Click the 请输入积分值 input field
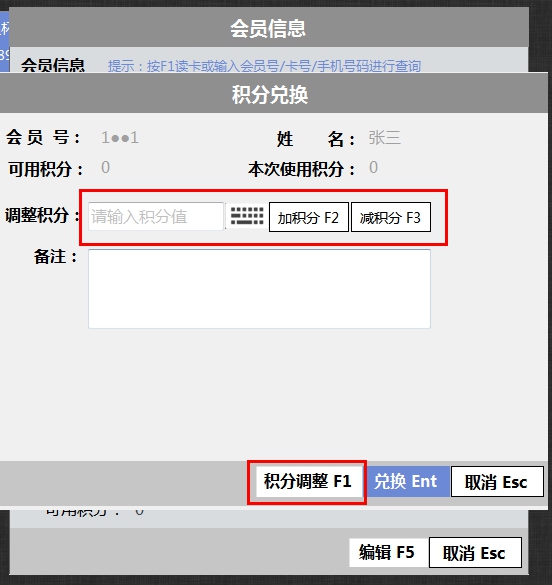Screen dimensions: 552x585 [156, 216]
